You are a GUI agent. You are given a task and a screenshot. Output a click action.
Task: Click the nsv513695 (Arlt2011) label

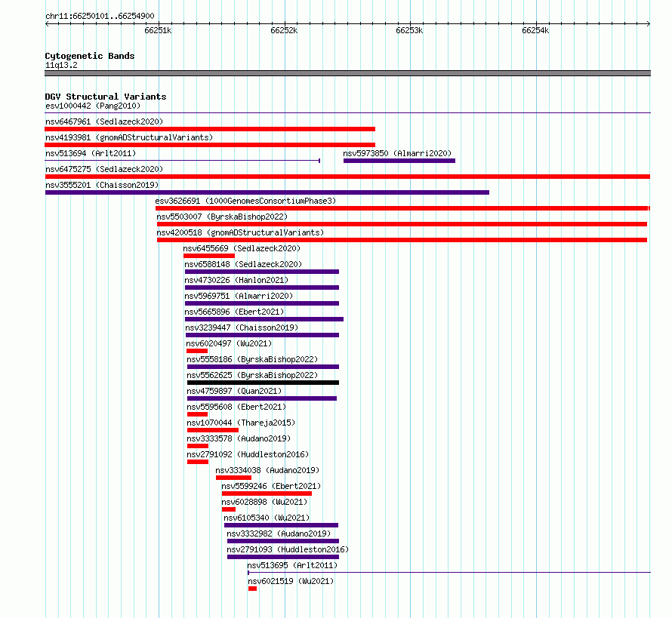coord(292,565)
